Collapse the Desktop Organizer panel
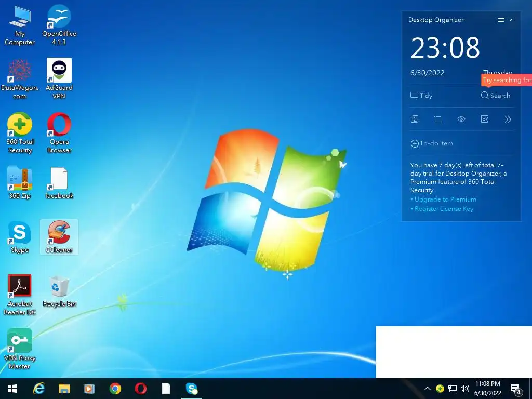 coord(512,20)
